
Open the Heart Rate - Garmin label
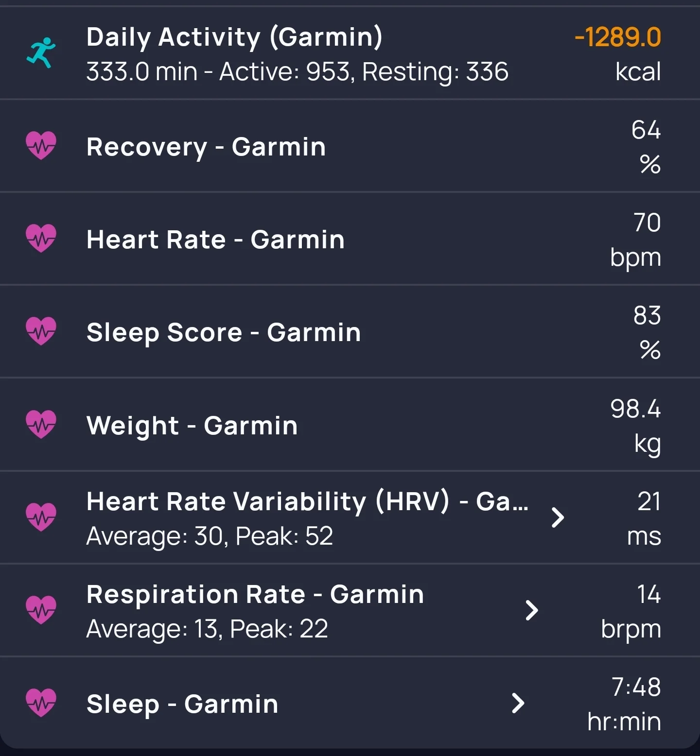(215, 240)
